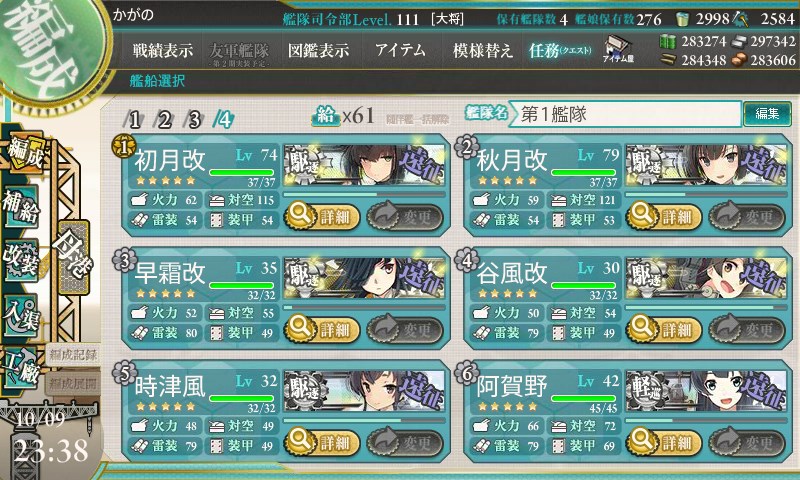Viewport: 800px width, 480px height.
Task: Click the 給 supply item icon
Action: pos(326,117)
